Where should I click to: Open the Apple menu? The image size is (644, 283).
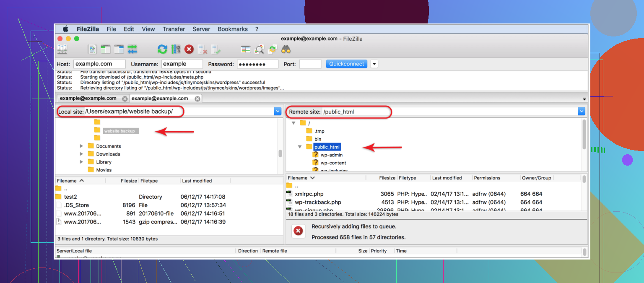click(x=65, y=29)
